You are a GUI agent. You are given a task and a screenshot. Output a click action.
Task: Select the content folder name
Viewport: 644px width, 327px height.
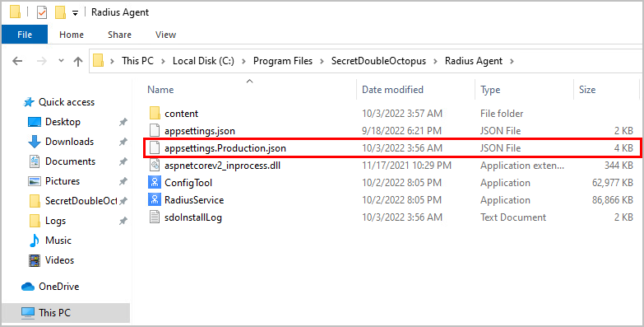coord(182,114)
